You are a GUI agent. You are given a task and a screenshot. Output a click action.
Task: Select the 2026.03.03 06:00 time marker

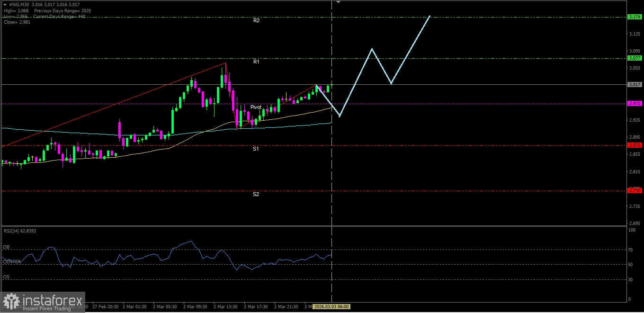[x=332, y=307]
